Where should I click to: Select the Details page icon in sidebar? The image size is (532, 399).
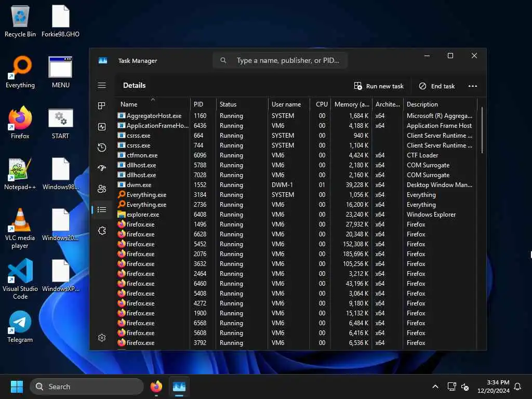[x=102, y=210]
